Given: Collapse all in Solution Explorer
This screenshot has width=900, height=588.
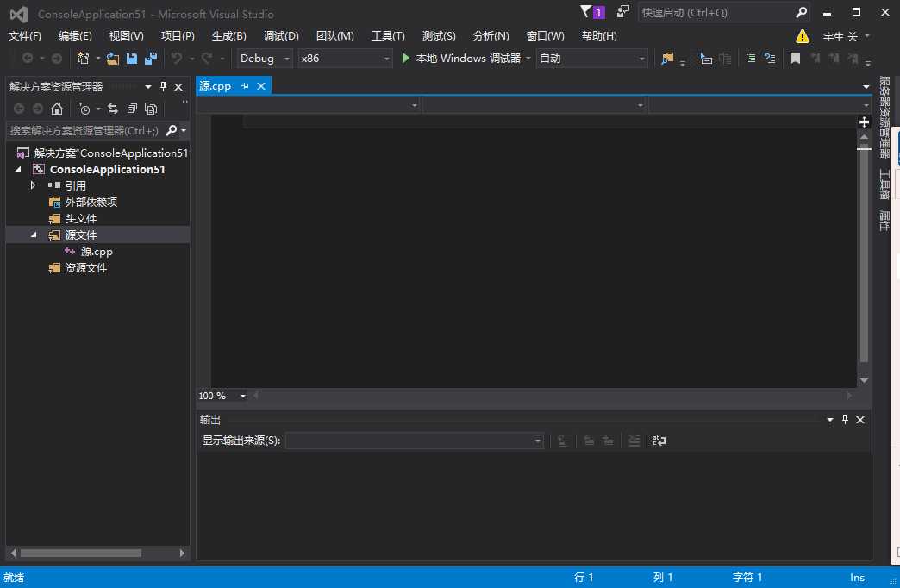Looking at the screenshot, I should tap(132, 109).
